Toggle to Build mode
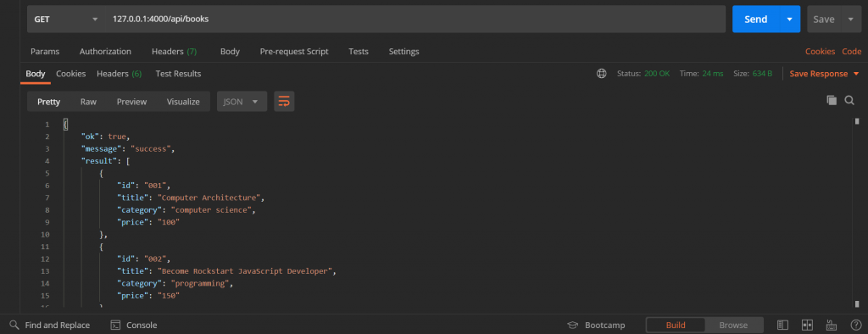The height and width of the screenshot is (334, 868). point(676,326)
